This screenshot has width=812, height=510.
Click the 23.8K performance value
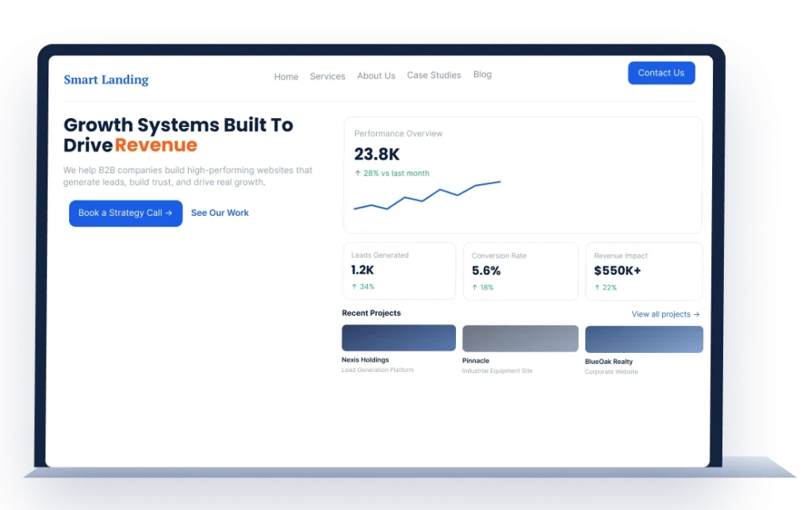377,155
